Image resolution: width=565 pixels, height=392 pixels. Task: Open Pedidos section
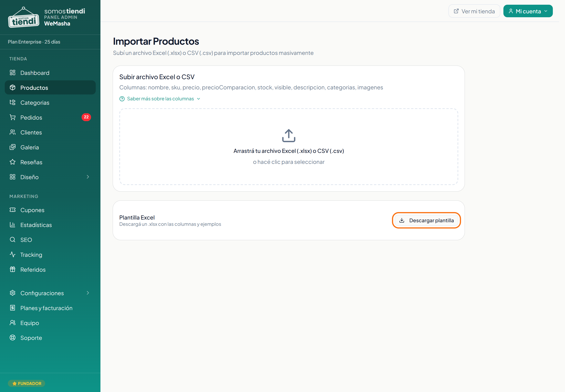pos(50,117)
